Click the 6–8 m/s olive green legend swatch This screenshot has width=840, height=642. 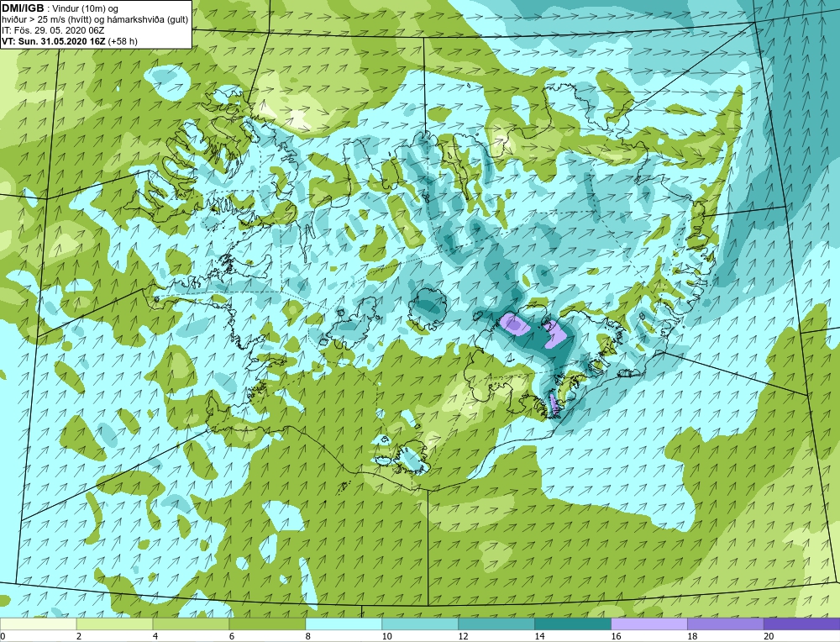tap(267, 624)
